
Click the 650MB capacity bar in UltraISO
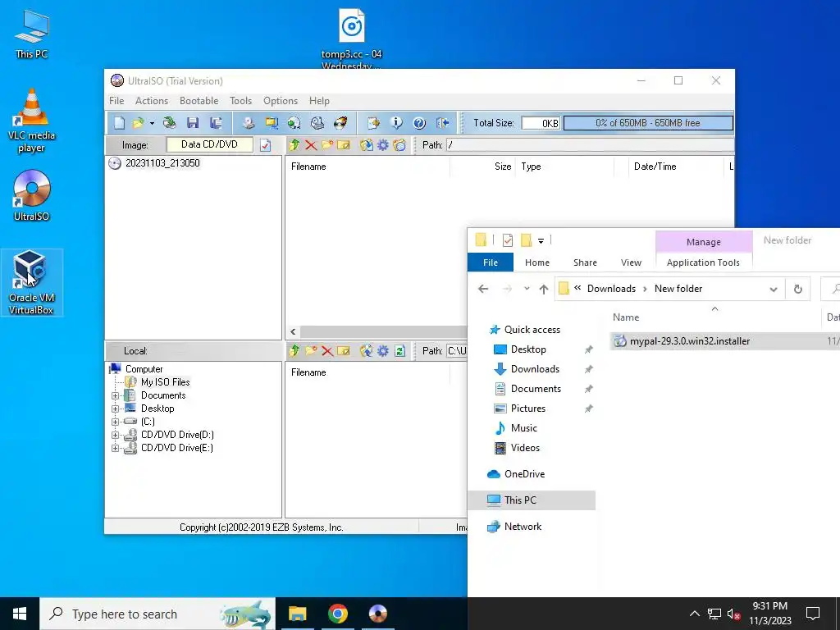[x=648, y=123]
